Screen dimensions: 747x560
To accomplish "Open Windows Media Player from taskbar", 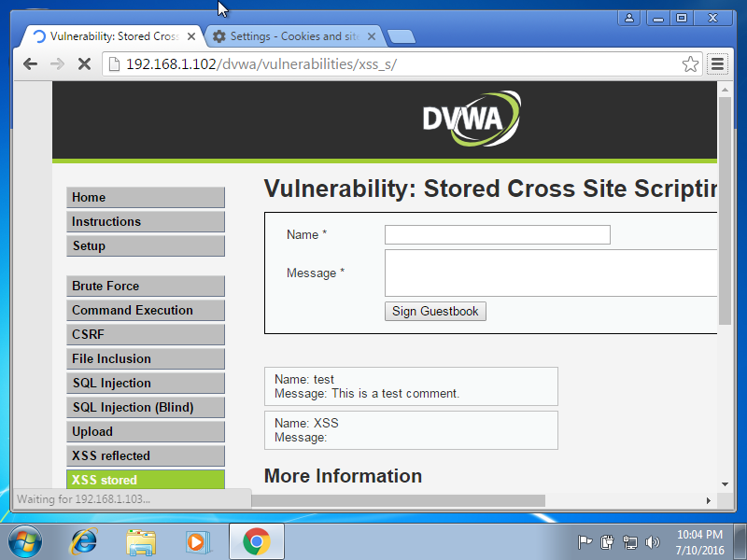I will [x=197, y=542].
